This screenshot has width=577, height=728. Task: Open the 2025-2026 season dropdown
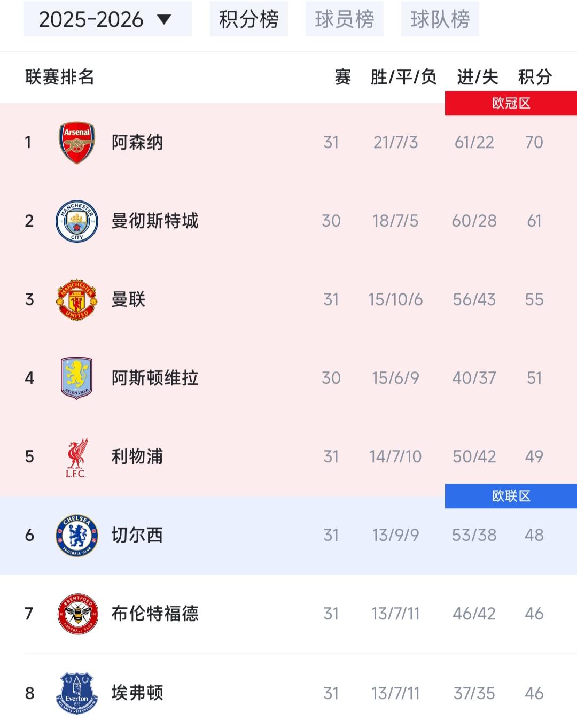(x=108, y=19)
